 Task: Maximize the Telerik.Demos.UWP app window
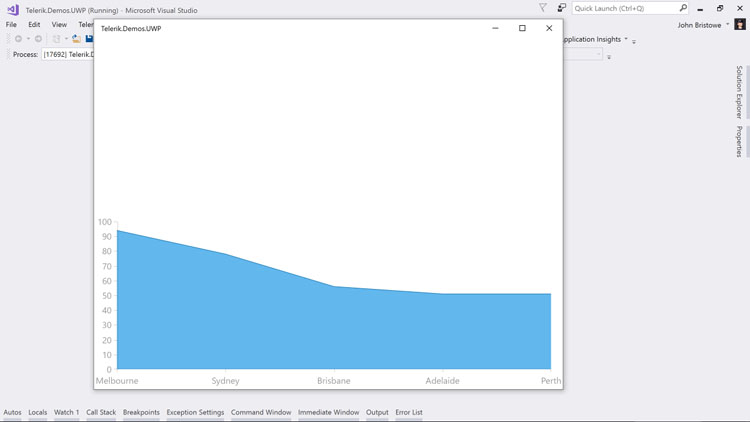pyautogui.click(x=522, y=28)
